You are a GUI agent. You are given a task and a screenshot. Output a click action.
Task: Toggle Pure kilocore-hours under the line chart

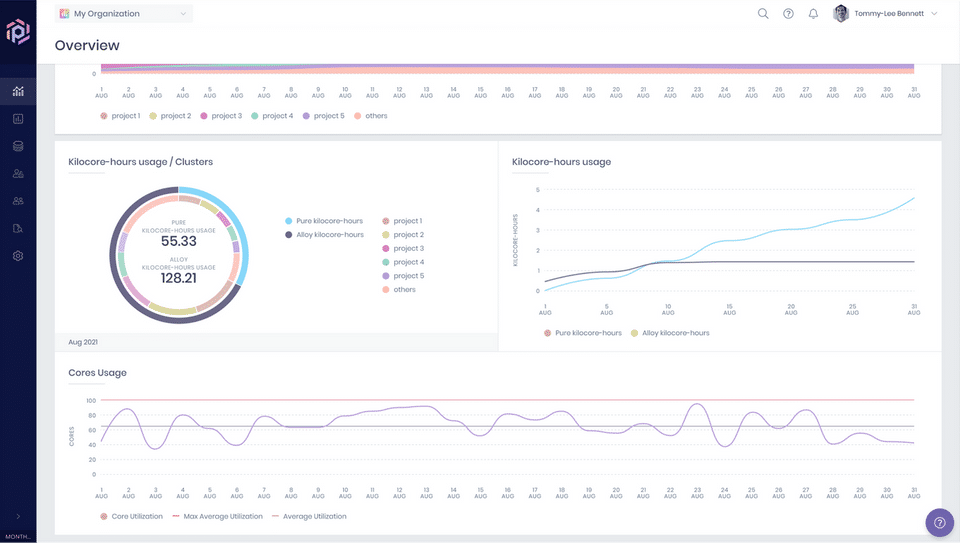pyautogui.click(x=583, y=333)
